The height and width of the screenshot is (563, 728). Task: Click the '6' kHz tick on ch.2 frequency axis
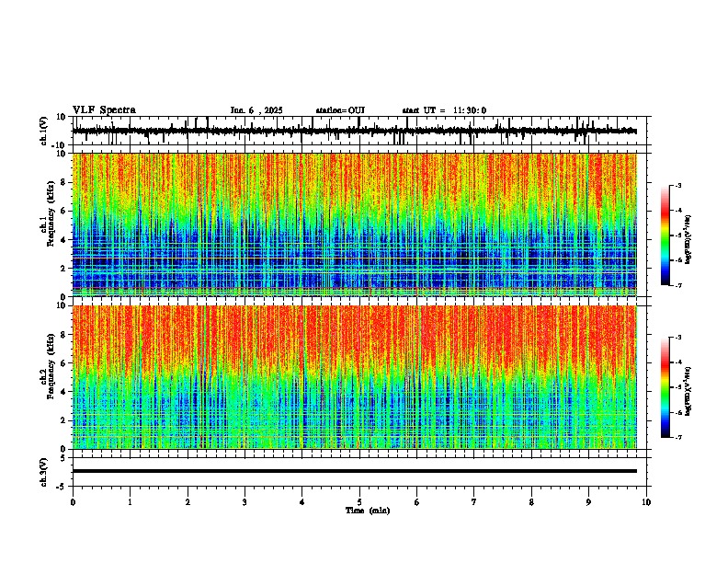(x=64, y=363)
